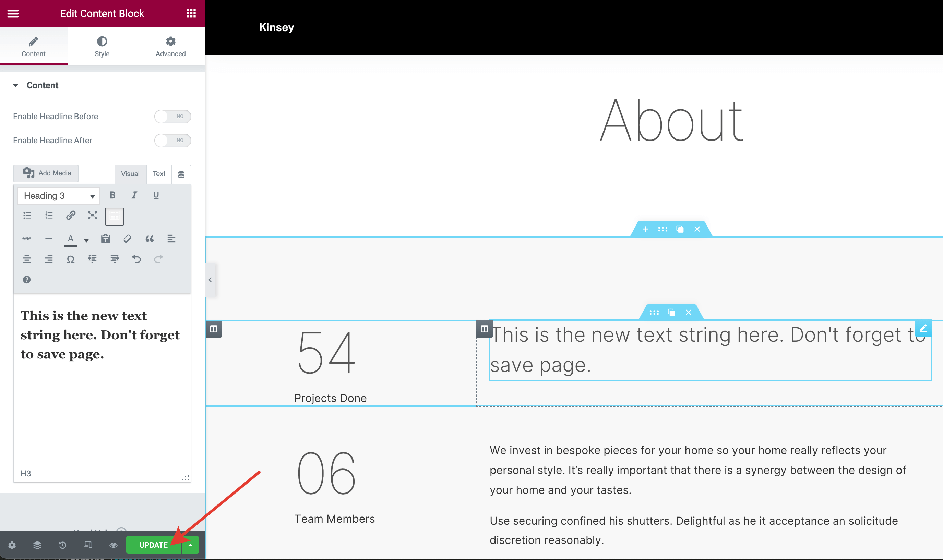This screenshot has width=943, height=560.
Task: Click the Special character omega icon
Action: tap(70, 259)
